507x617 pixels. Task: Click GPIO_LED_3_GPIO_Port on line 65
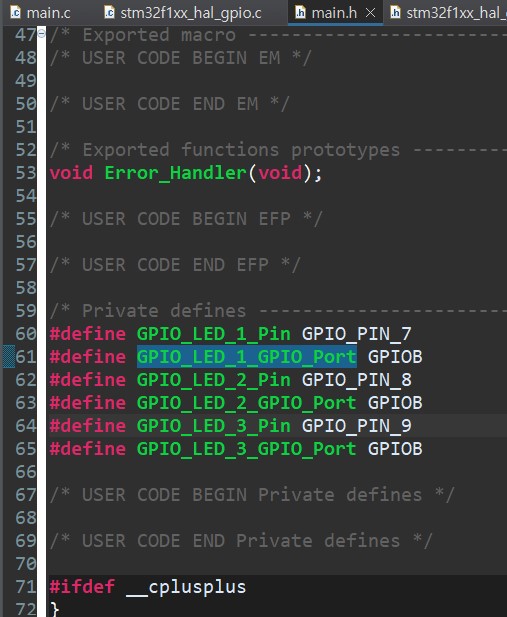pos(247,449)
